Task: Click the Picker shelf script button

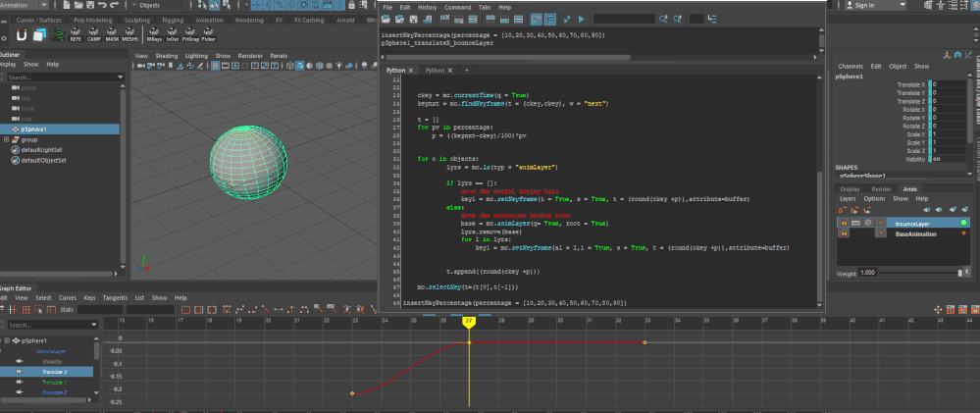Action: point(209,34)
